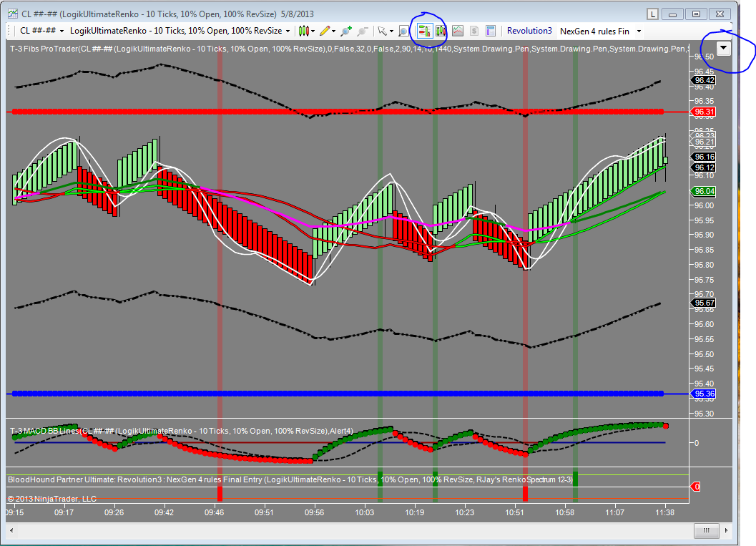The height and width of the screenshot is (546, 756).
Task: Click the 96.12 price marker
Action: [704, 168]
